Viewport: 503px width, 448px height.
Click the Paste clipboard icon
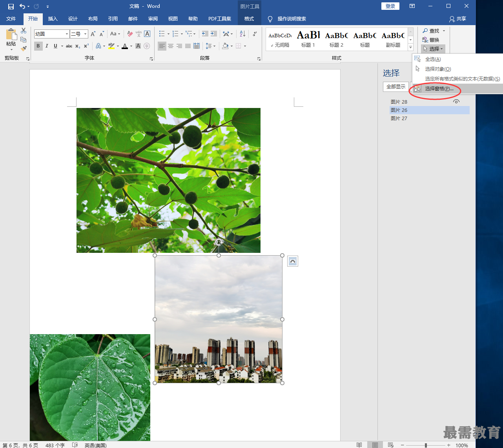click(x=11, y=35)
